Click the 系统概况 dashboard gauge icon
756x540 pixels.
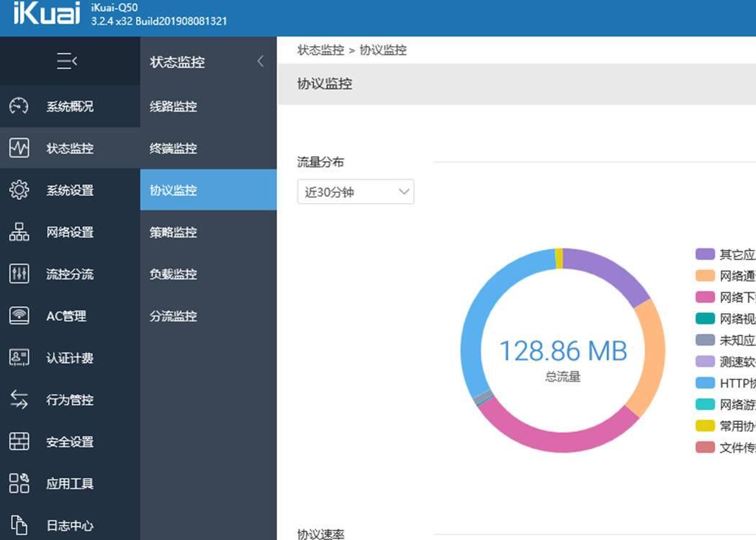[x=19, y=107]
